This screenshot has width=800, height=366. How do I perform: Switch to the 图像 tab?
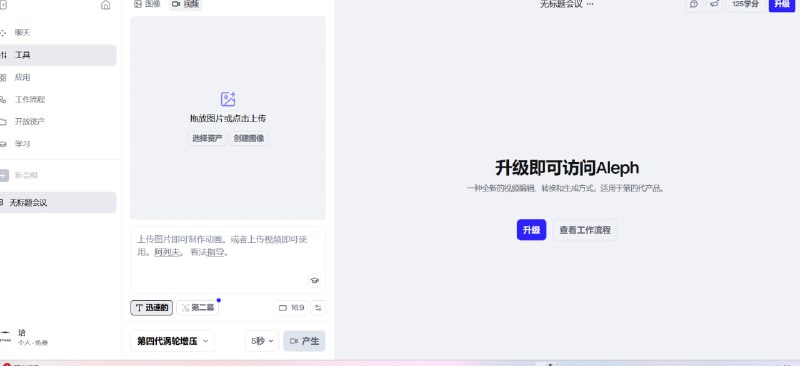tap(147, 4)
